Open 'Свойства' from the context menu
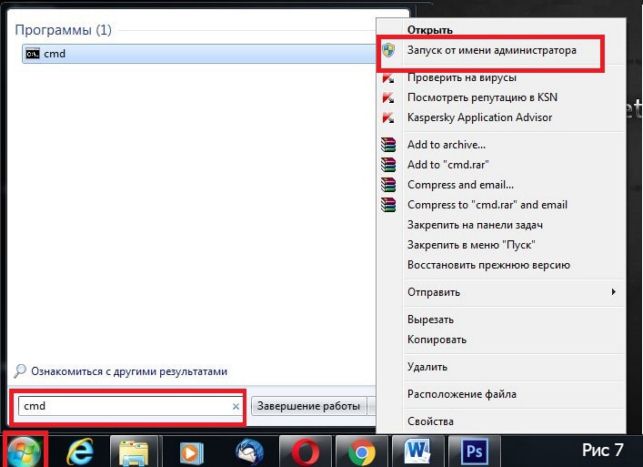 click(x=430, y=421)
